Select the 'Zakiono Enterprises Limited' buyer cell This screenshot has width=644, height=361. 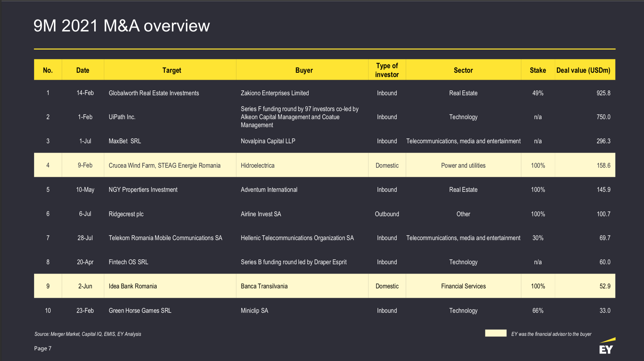275,93
